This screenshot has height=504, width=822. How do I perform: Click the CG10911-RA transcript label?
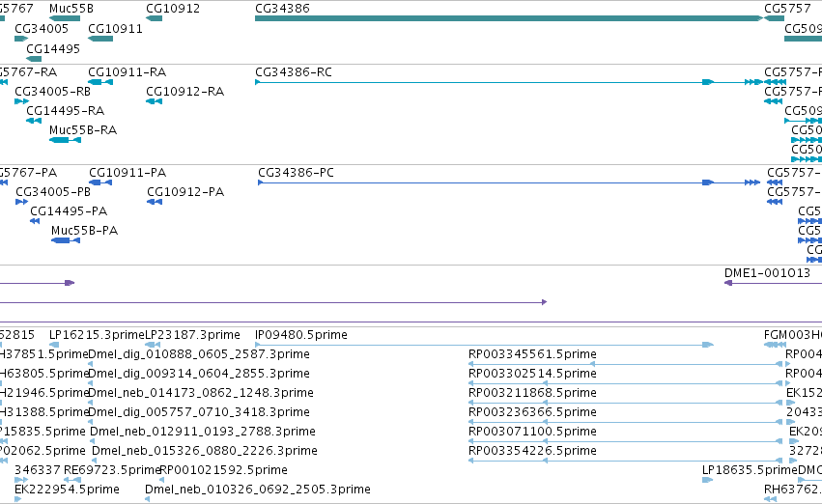pos(127,71)
